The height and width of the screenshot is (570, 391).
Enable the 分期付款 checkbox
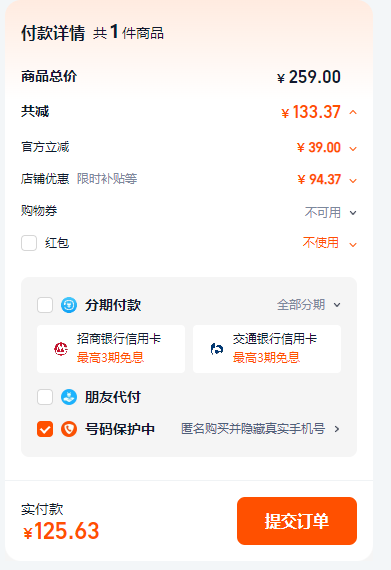pos(45,305)
